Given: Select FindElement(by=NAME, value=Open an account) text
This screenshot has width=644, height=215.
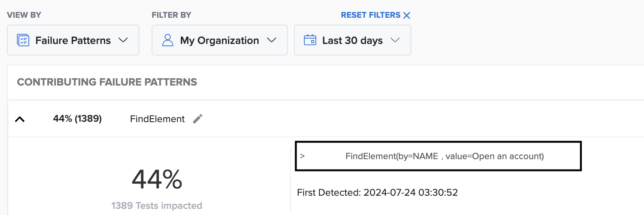Looking at the screenshot, I should [x=444, y=156].
